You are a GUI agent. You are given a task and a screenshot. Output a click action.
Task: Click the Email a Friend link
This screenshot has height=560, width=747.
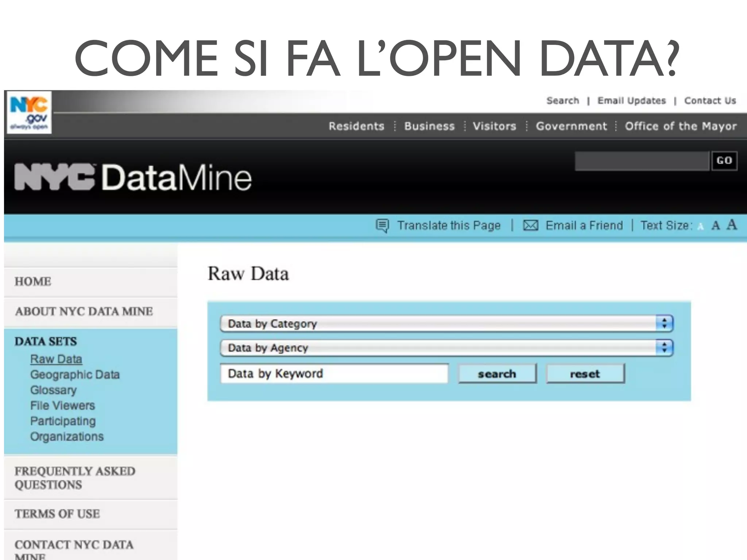(x=584, y=226)
